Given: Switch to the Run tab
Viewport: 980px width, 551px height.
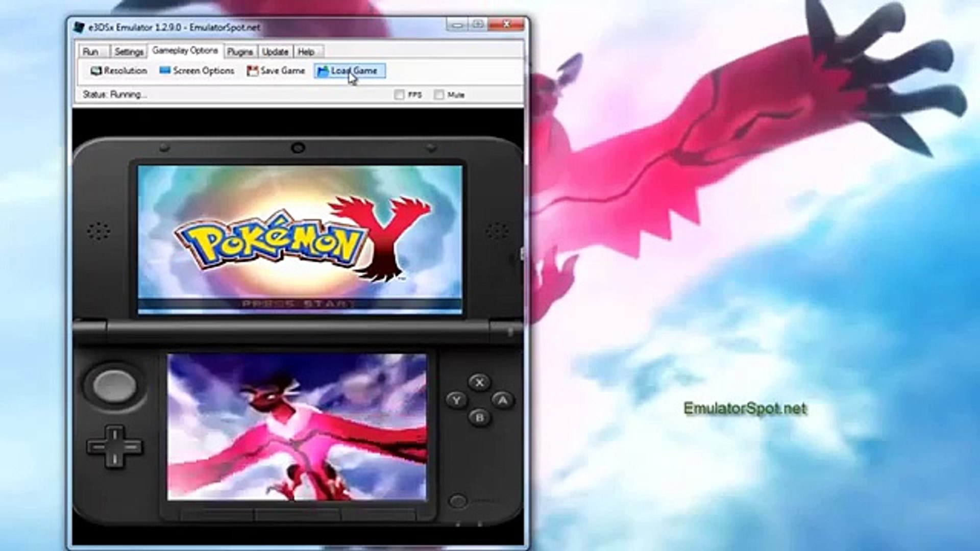Looking at the screenshot, I should 91,52.
